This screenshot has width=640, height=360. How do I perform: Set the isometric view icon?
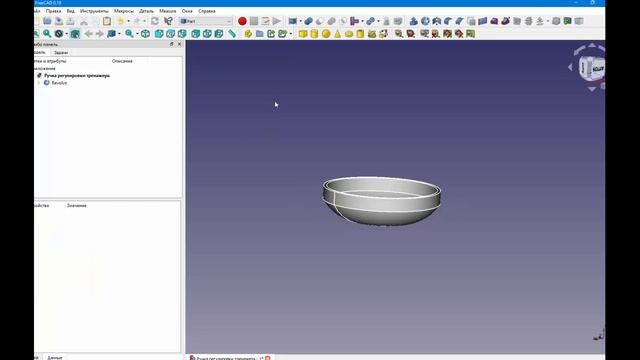point(146,34)
